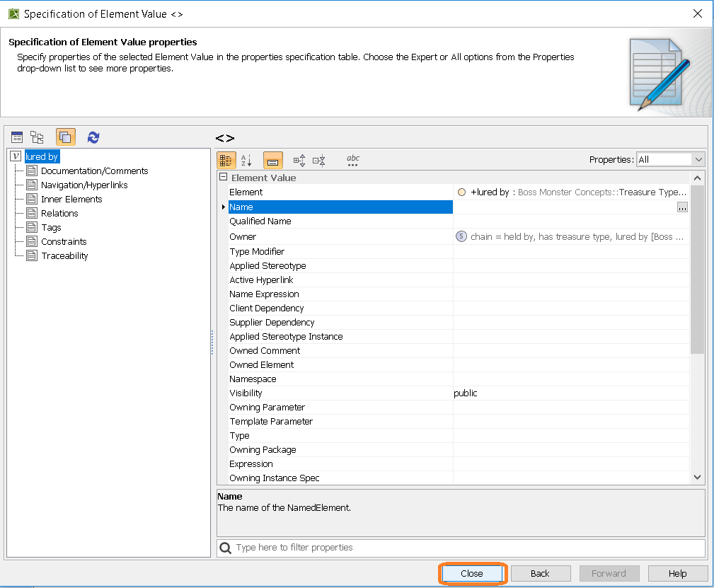Image resolution: width=714 pixels, height=588 pixels.
Task: Sort properties alphabetically with the A-Z icon
Action: [x=246, y=161]
